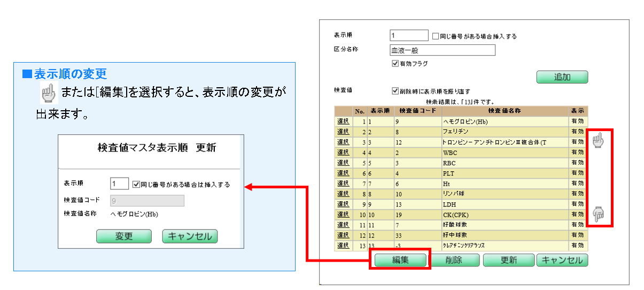Click the hand-pointing-down move icon beside table
The height and width of the screenshot is (290, 644).
[x=598, y=215]
